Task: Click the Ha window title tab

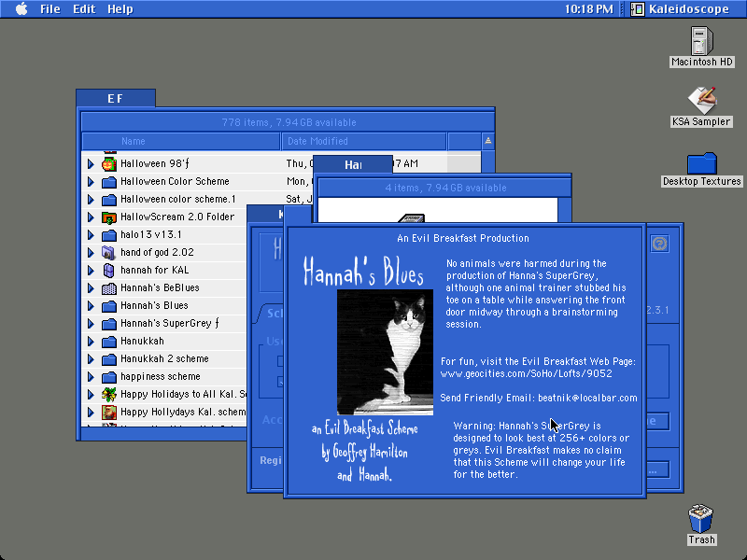Action: (353, 165)
